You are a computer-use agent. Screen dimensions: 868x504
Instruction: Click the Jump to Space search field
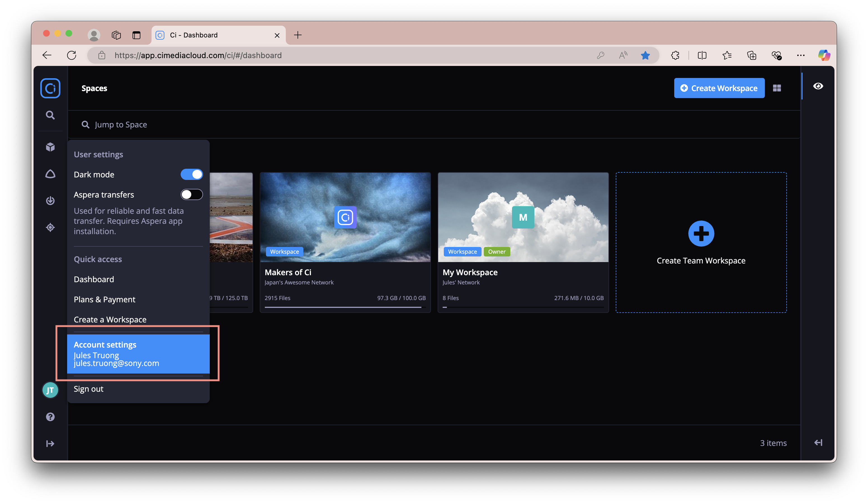click(x=434, y=125)
